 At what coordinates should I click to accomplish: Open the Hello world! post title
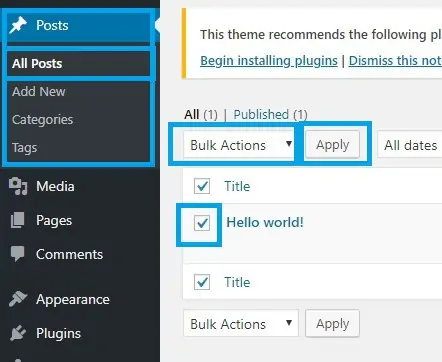click(x=265, y=222)
